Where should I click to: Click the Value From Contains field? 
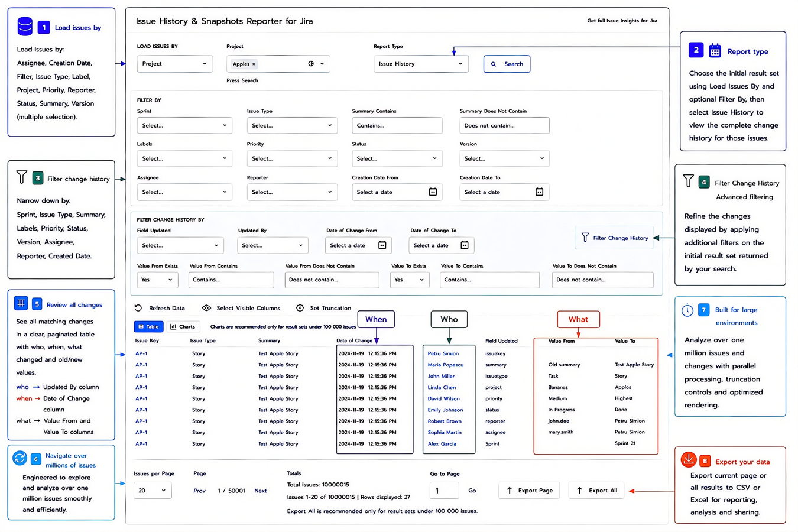[x=231, y=280]
